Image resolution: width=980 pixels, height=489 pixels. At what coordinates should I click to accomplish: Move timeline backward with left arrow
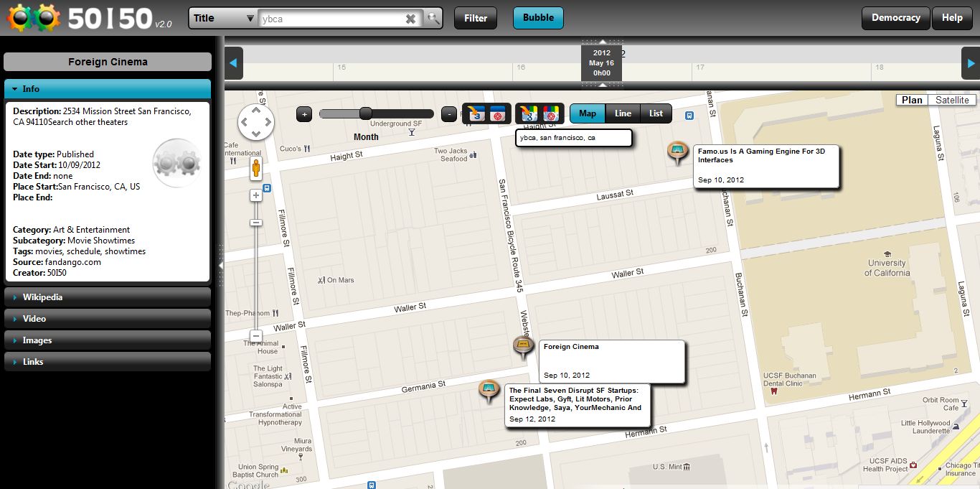point(234,63)
